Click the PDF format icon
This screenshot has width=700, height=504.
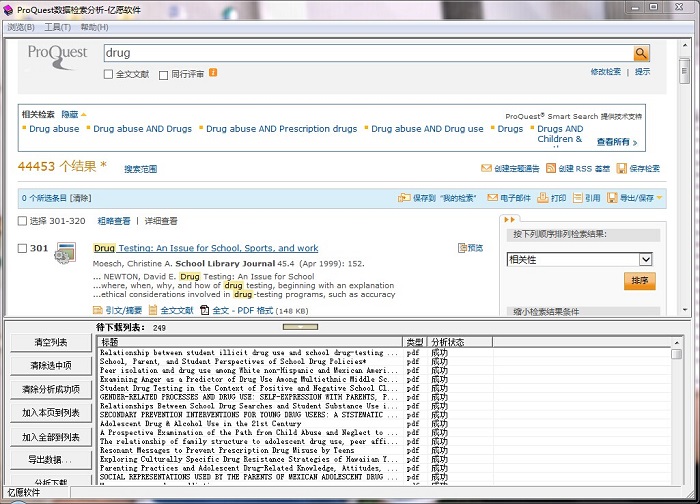[x=204, y=310]
